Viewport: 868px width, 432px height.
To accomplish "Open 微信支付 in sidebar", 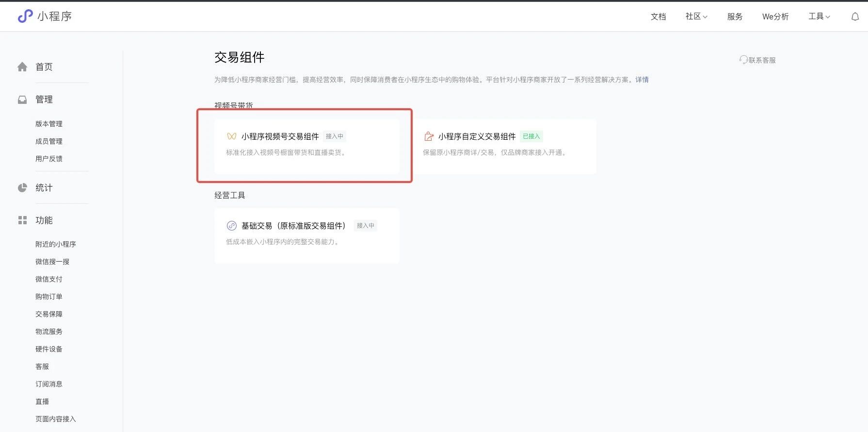I will pyautogui.click(x=49, y=279).
